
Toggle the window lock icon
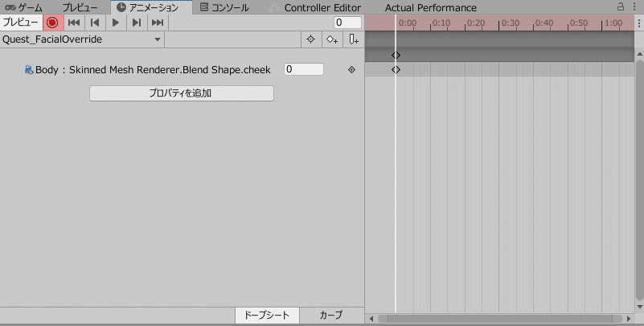[621, 6]
